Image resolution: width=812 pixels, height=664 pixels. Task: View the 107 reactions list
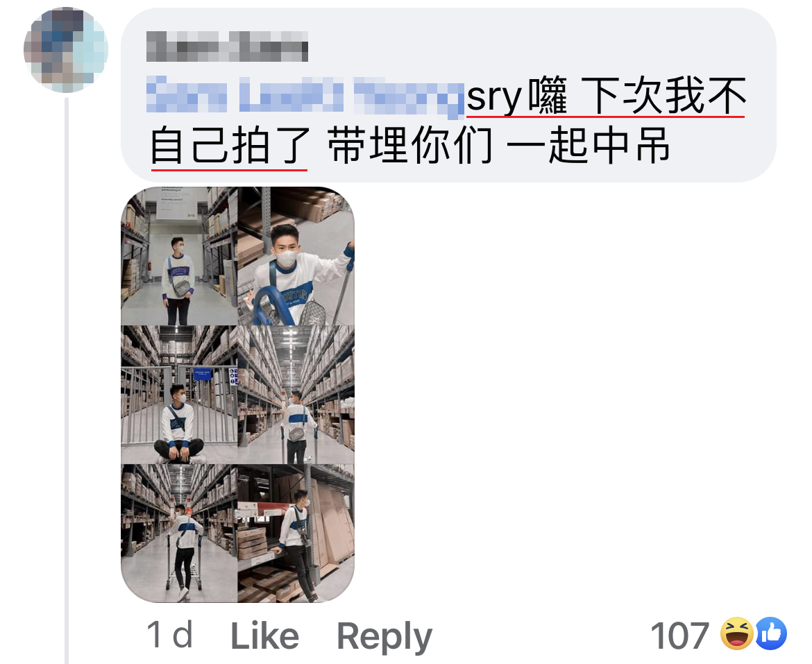(x=679, y=635)
